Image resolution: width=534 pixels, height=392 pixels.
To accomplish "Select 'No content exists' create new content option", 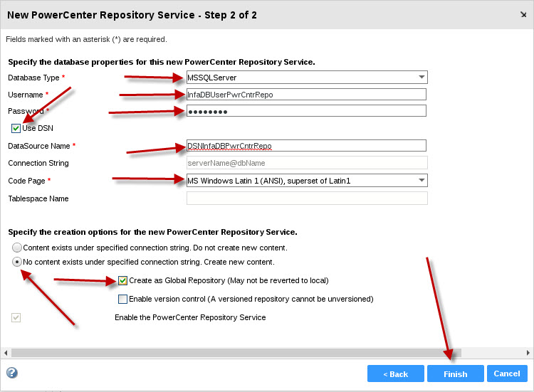I will 17,262.
